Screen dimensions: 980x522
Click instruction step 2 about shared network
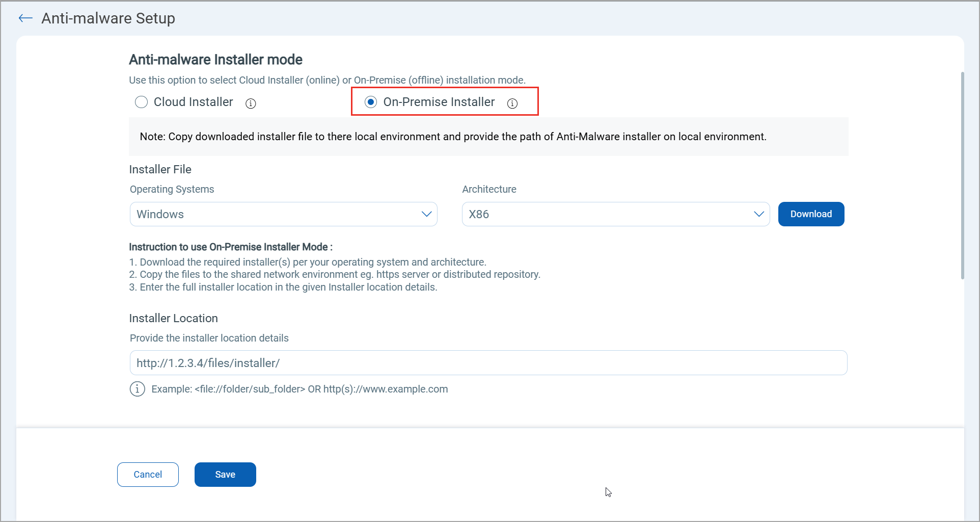[x=335, y=274]
